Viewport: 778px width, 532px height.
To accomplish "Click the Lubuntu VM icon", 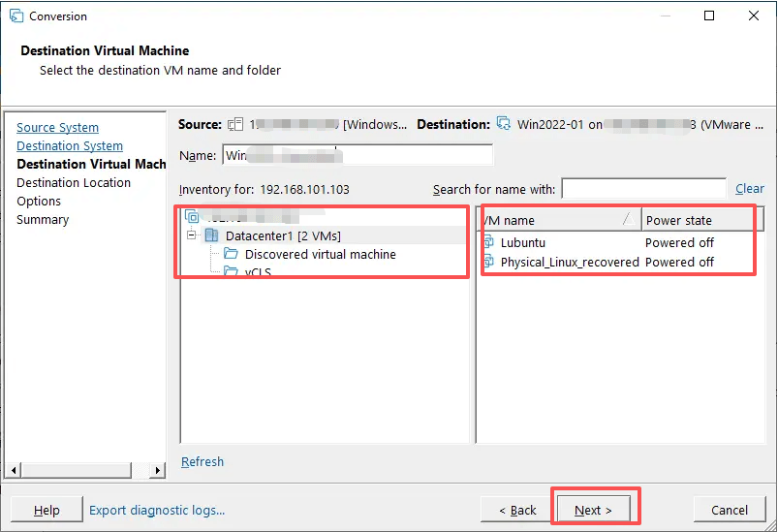I will tap(488, 242).
